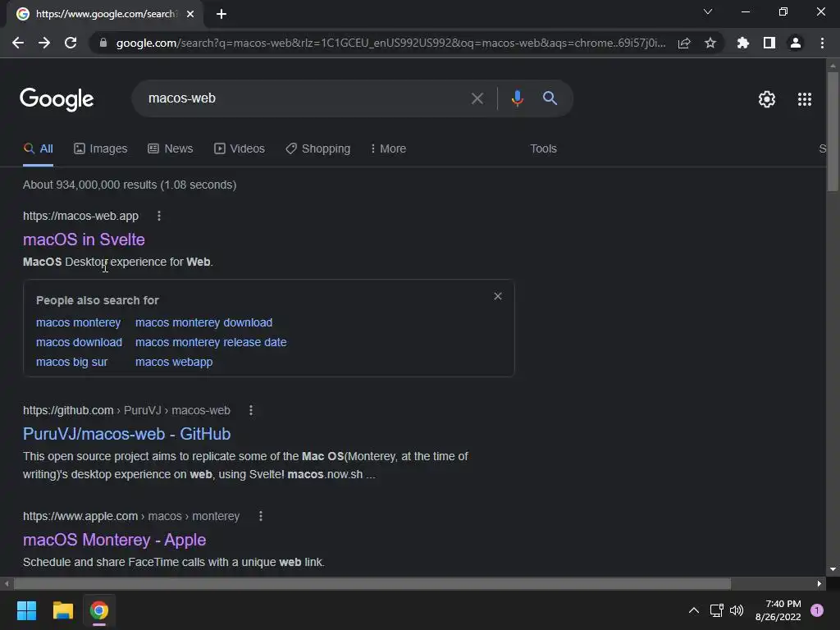The image size is (840, 630).
Task: Open the macOS in Svelte result
Action: (84, 240)
